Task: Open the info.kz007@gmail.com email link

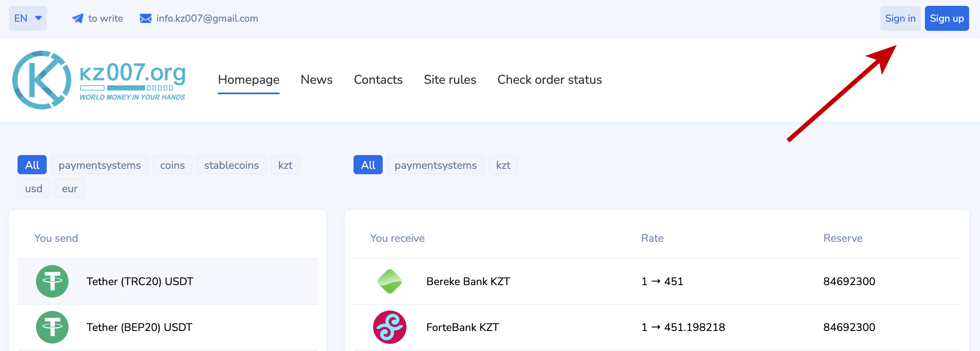Action: (x=207, y=18)
